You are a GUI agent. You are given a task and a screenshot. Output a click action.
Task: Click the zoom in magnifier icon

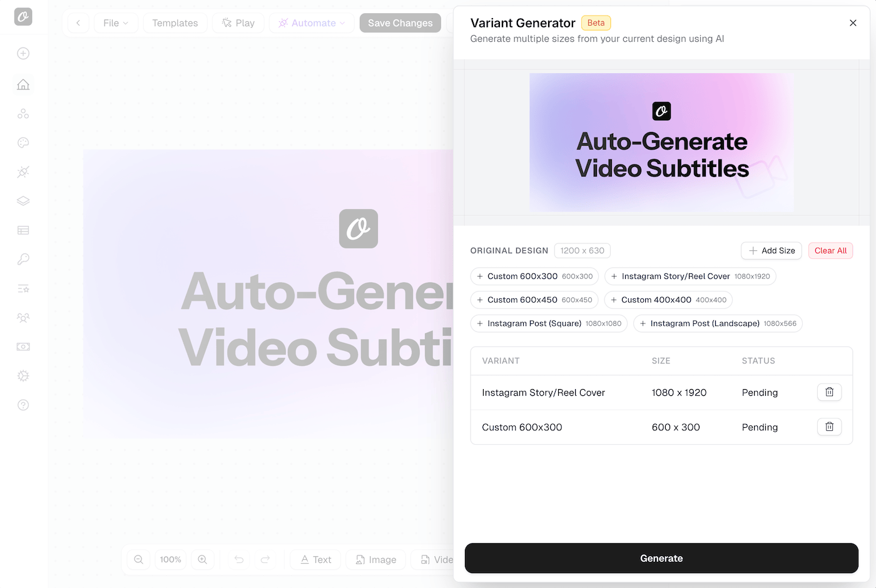(203, 559)
